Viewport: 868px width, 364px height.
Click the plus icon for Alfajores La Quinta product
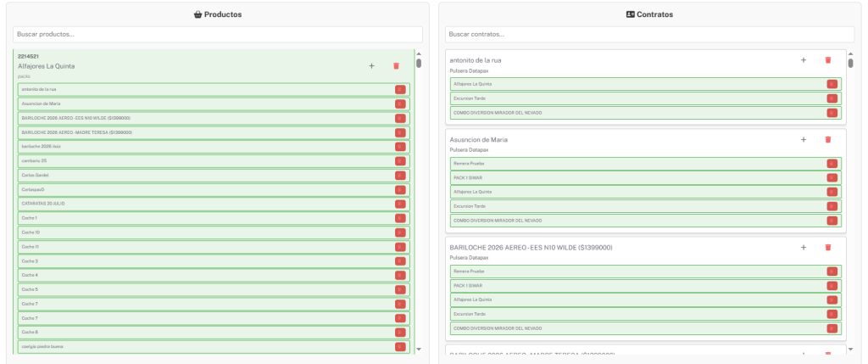[371, 66]
